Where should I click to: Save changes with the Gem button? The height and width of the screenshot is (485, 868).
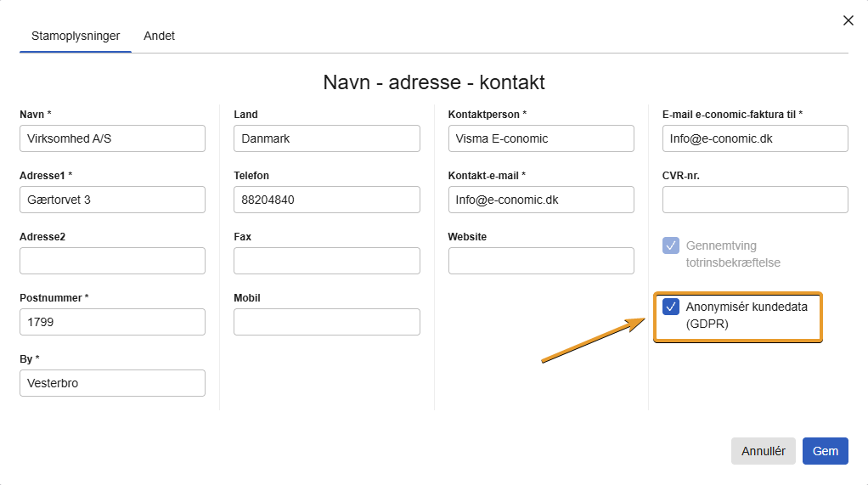pyautogui.click(x=825, y=451)
